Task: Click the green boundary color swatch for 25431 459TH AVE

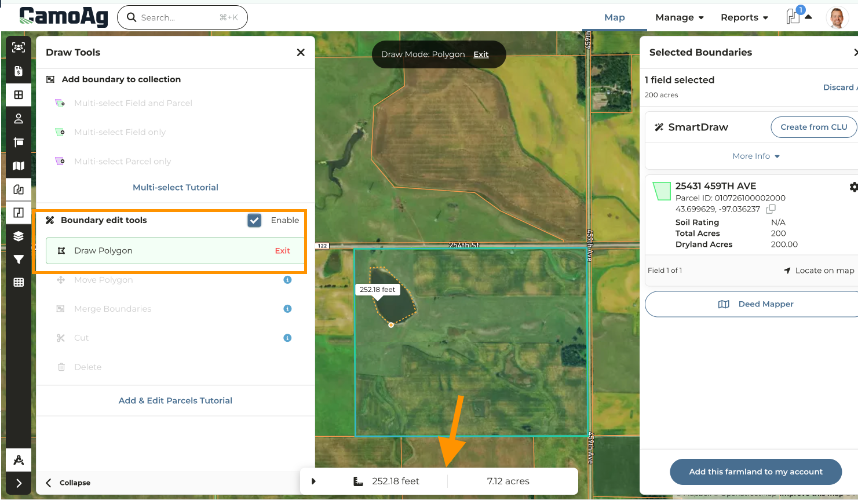Action: [x=661, y=192]
